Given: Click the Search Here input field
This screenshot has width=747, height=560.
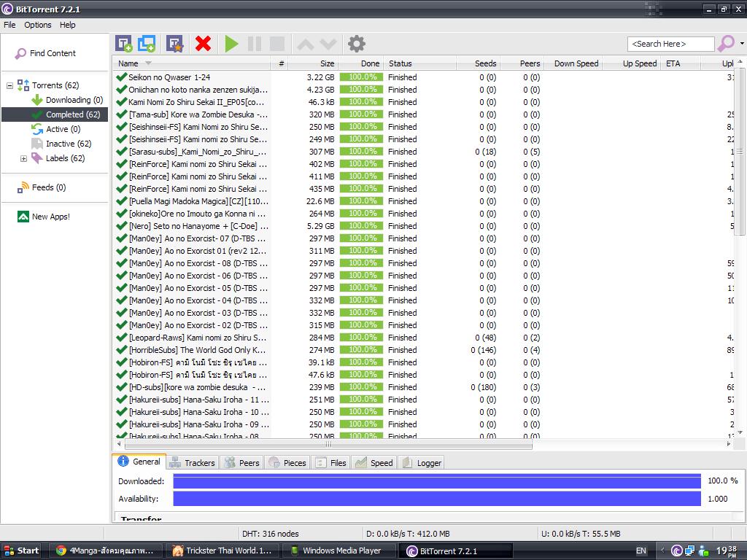Looking at the screenshot, I should click(x=671, y=44).
